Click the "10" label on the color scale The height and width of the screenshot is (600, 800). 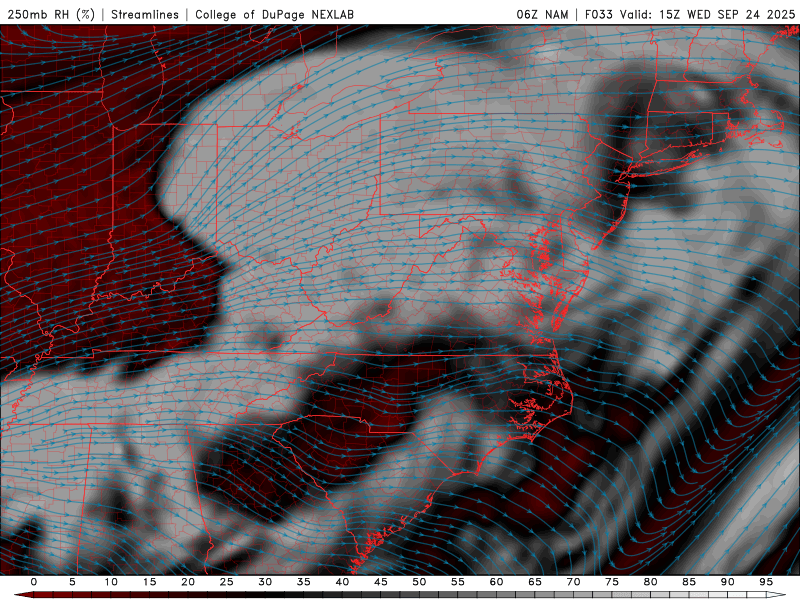click(111, 582)
